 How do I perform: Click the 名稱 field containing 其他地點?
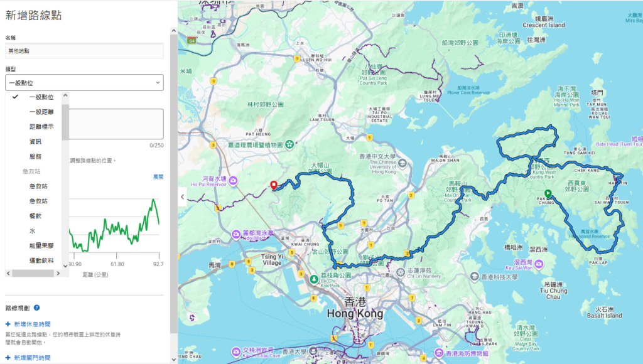[x=85, y=51]
